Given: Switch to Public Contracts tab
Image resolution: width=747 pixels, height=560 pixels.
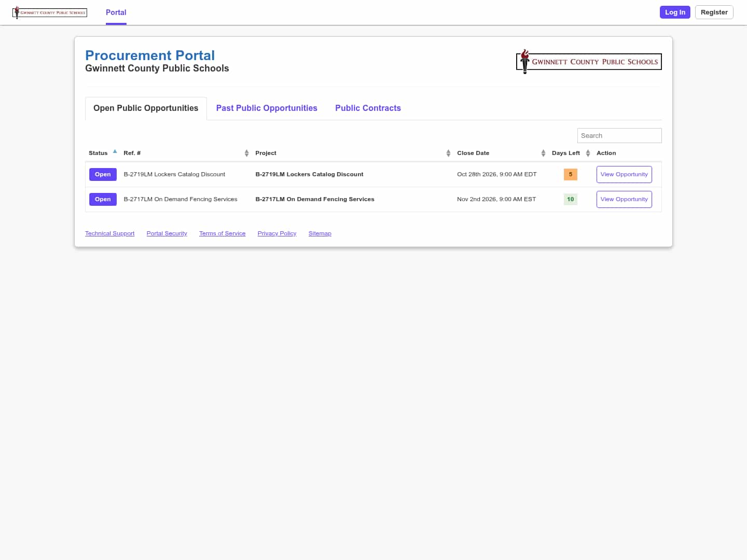Looking at the screenshot, I should (x=368, y=108).
